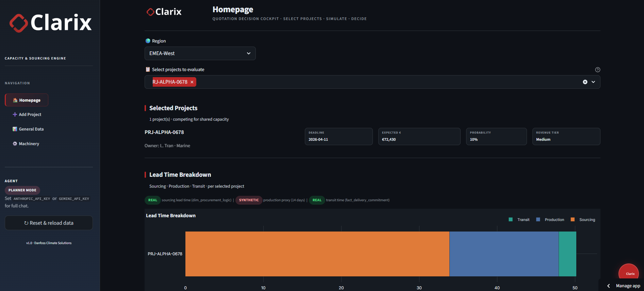Toggle the Sourcing legend entry
The image size is (644, 291).
pyautogui.click(x=583, y=220)
